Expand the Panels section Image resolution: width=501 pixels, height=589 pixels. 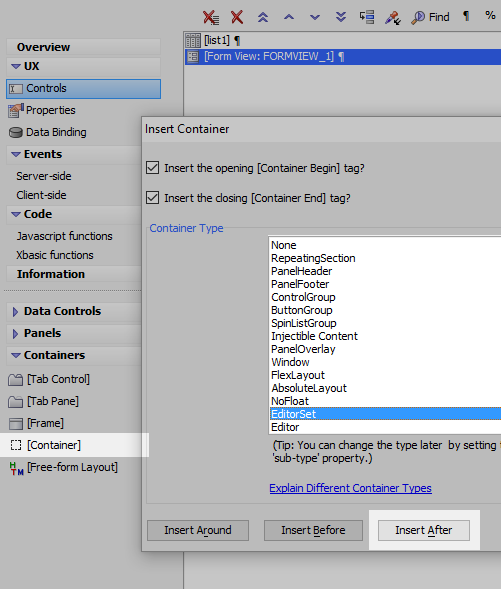coord(15,334)
